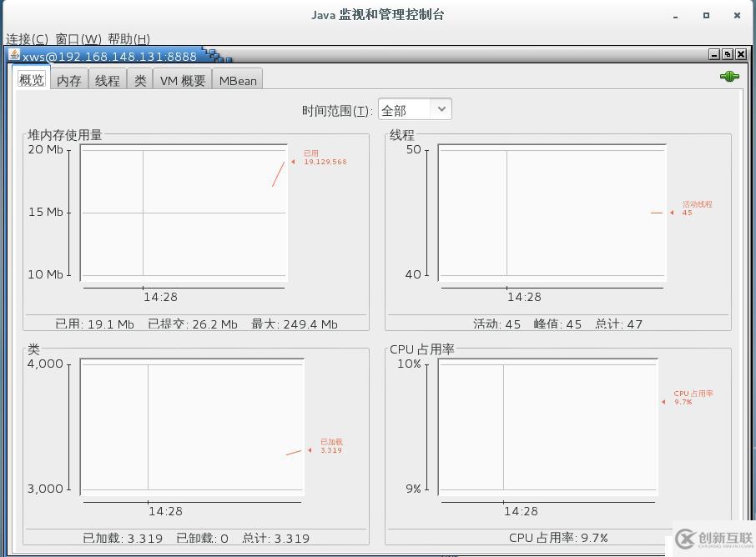Close the Java 监视和管理控制台 main window
The width and height of the screenshot is (756, 557).
tap(737, 15)
